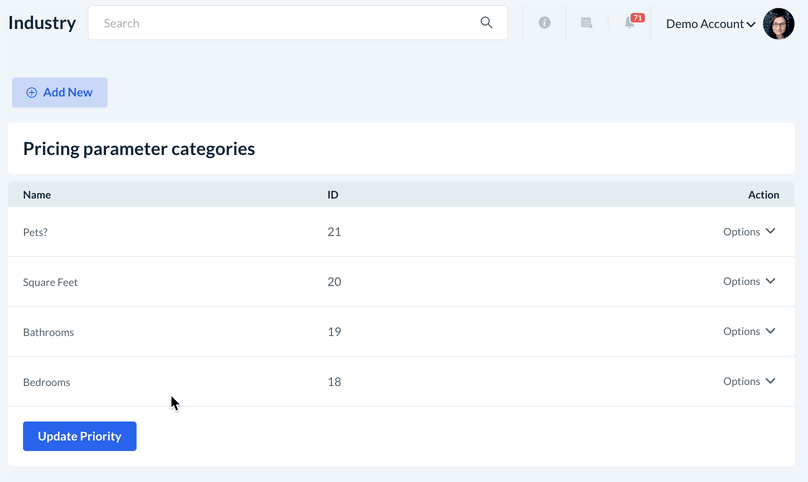808x482 pixels.
Task: Click the Bedrooms category name
Action: point(46,382)
